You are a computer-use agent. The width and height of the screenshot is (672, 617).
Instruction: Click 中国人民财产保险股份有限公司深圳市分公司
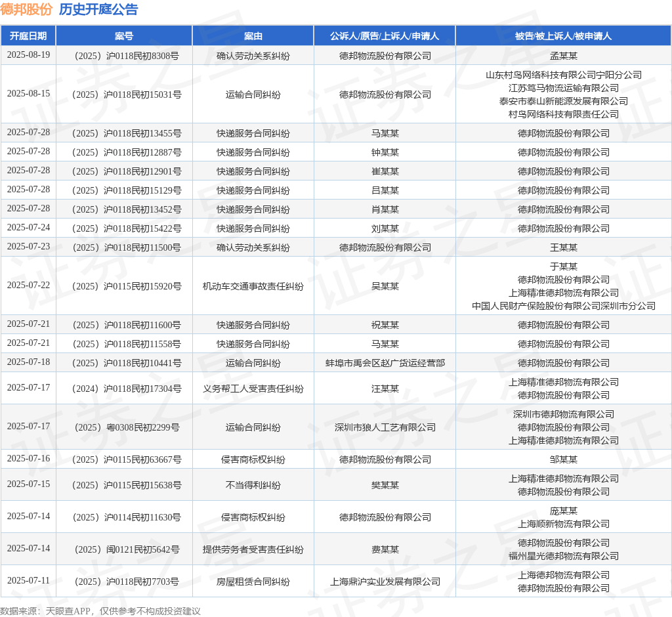pyautogui.click(x=564, y=306)
